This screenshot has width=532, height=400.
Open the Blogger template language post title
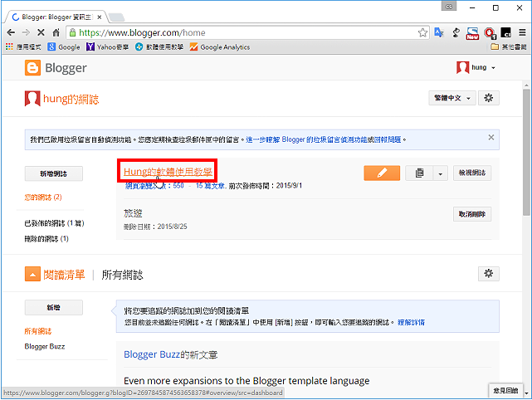[x=246, y=381]
